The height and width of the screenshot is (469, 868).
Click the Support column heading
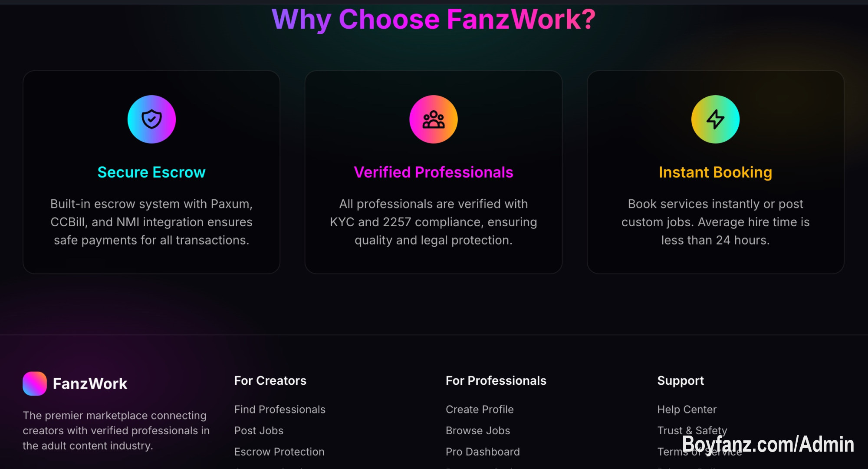point(680,381)
